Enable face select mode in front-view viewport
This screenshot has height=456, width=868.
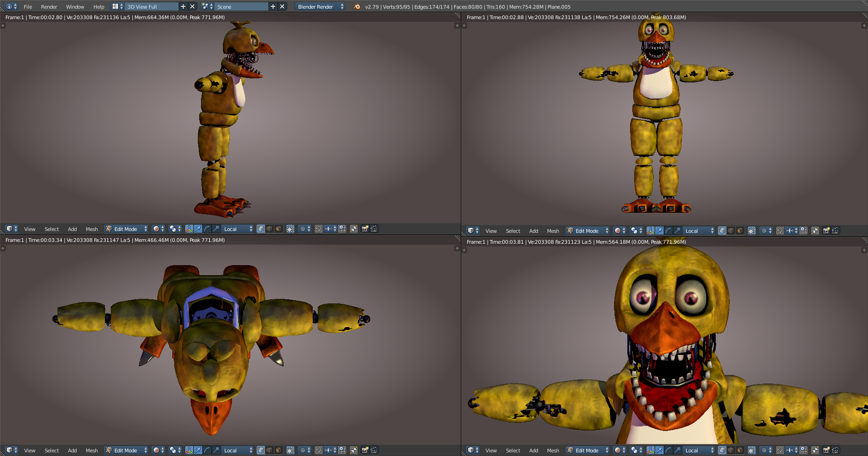pyautogui.click(x=740, y=231)
